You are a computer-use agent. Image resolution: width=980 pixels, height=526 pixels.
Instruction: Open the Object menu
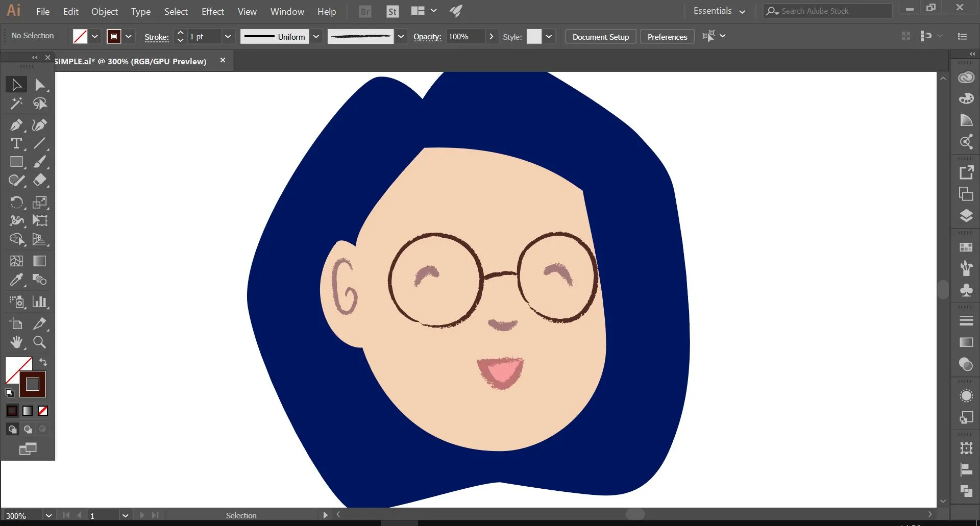[104, 11]
